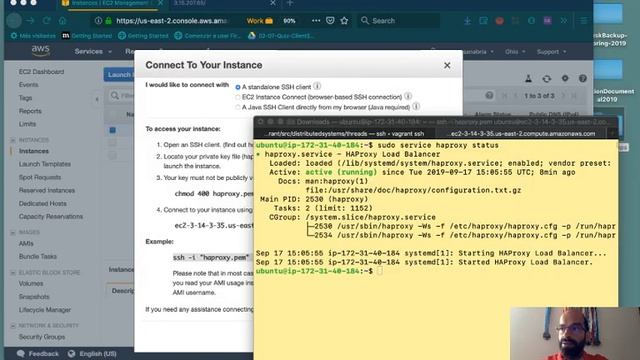Screen dimensions: 640x360
Task: Open Reports in the sidebar
Action: click(30, 111)
